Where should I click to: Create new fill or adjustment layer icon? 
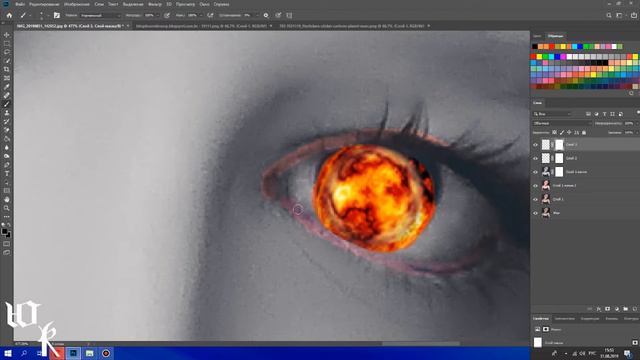pos(616,309)
